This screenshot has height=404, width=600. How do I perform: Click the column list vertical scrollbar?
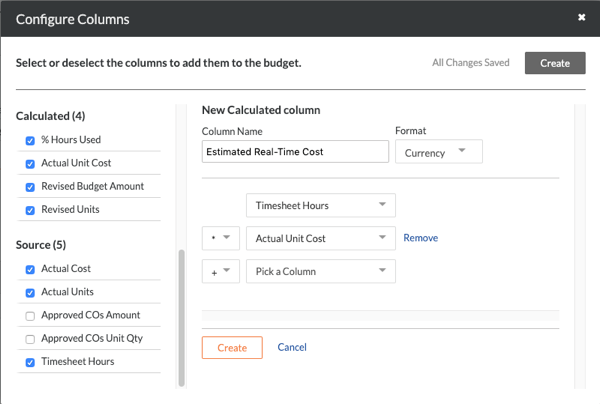click(x=181, y=318)
